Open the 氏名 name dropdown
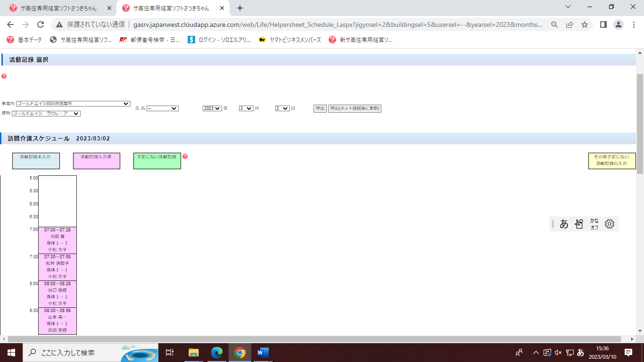 (162, 108)
